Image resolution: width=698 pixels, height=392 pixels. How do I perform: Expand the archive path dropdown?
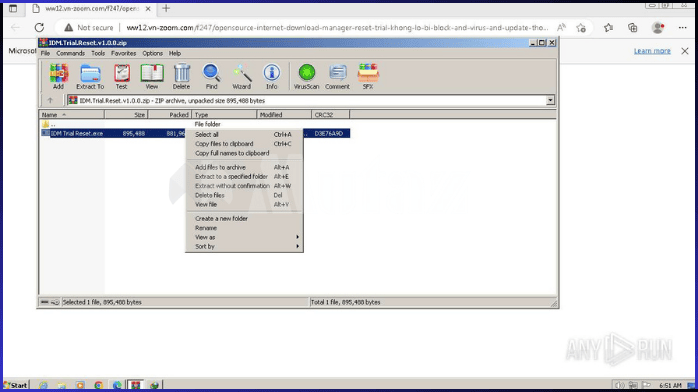pyautogui.click(x=550, y=101)
